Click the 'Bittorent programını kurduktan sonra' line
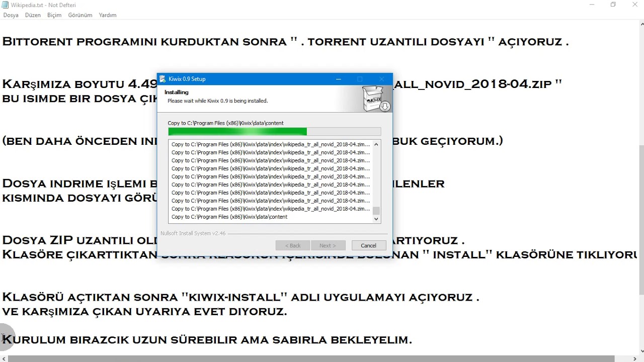This screenshot has width=644, height=362. point(285,42)
